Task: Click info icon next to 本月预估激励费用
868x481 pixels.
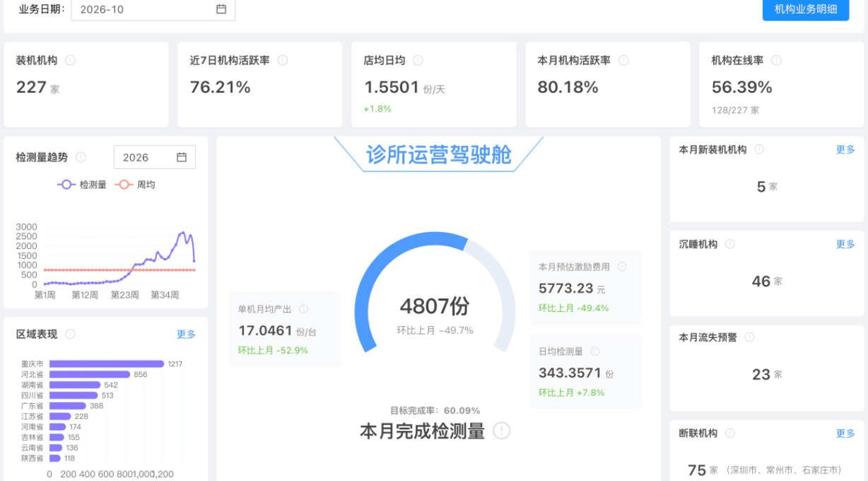Action: pyautogui.click(x=622, y=267)
